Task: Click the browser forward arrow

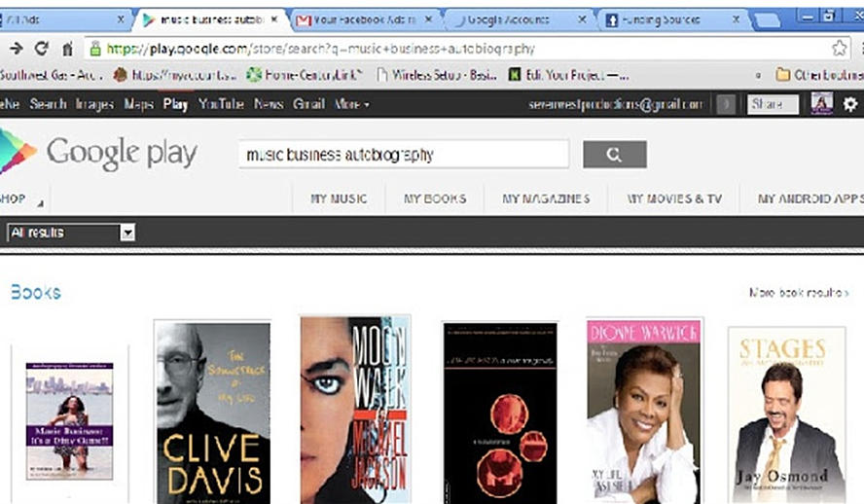Action: pyautogui.click(x=16, y=49)
